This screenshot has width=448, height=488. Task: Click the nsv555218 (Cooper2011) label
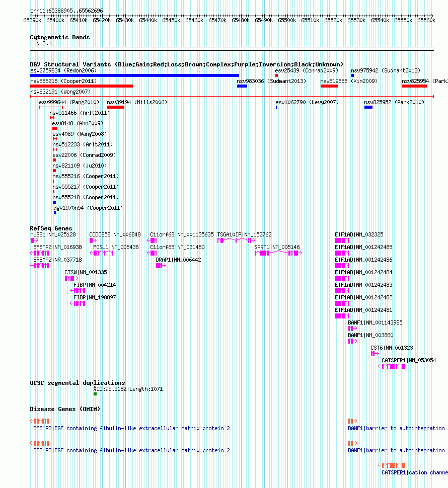pos(86,198)
